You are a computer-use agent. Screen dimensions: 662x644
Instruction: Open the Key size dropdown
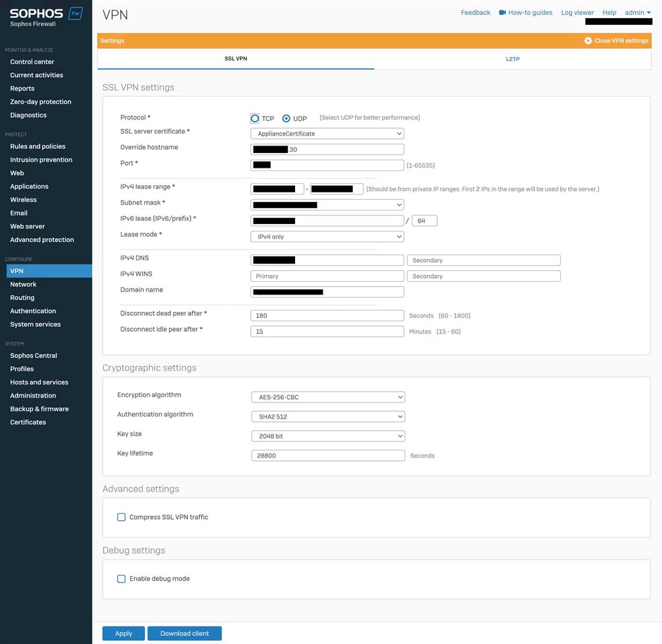328,436
